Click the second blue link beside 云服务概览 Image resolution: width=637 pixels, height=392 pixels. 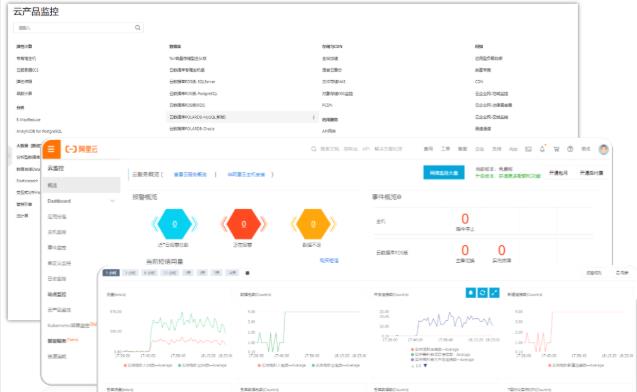(x=246, y=174)
